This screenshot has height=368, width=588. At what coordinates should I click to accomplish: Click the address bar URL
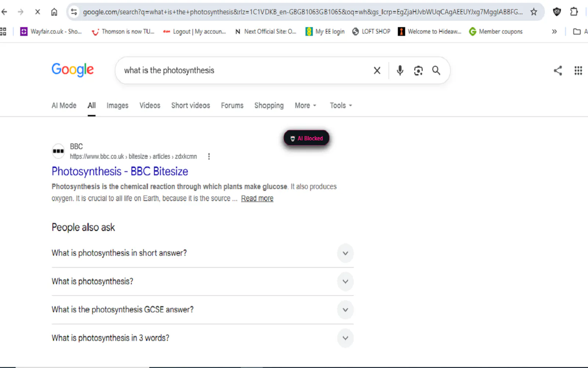[303, 12]
